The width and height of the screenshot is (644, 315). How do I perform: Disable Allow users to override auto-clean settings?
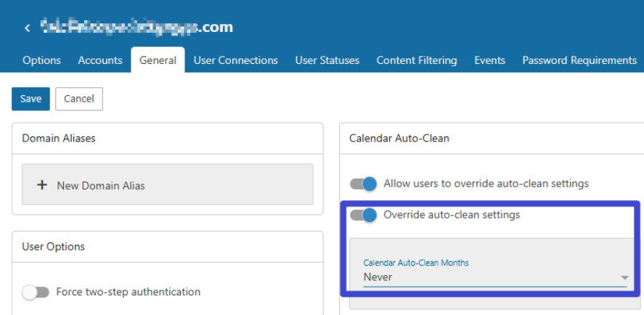[x=364, y=184]
